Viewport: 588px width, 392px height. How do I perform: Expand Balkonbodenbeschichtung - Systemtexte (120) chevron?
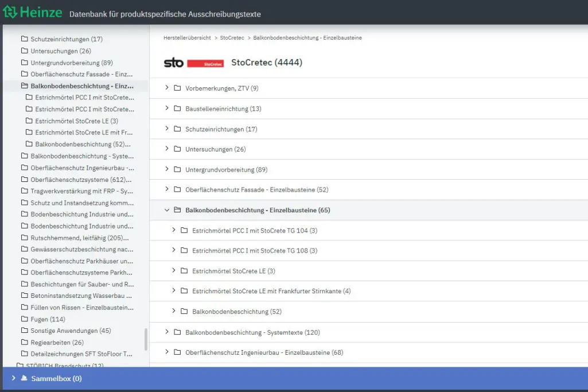click(167, 332)
